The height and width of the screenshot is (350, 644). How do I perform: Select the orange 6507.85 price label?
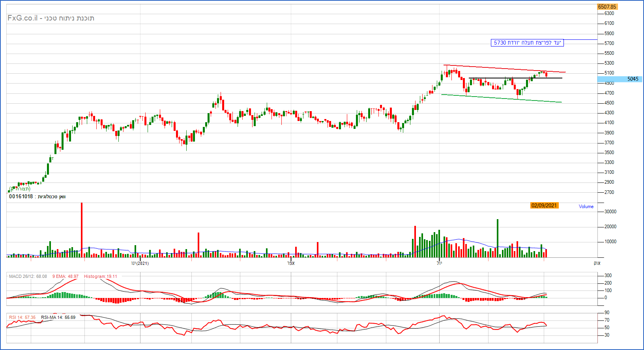[607, 7]
